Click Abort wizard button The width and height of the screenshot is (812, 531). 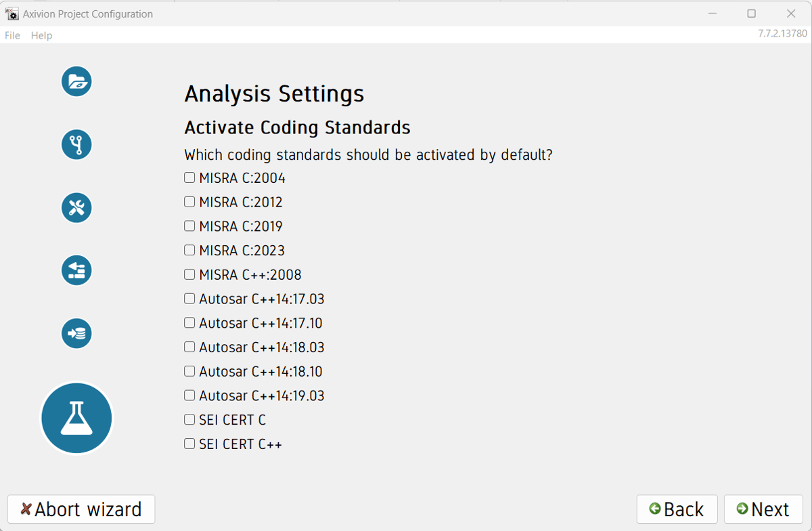[81, 509]
